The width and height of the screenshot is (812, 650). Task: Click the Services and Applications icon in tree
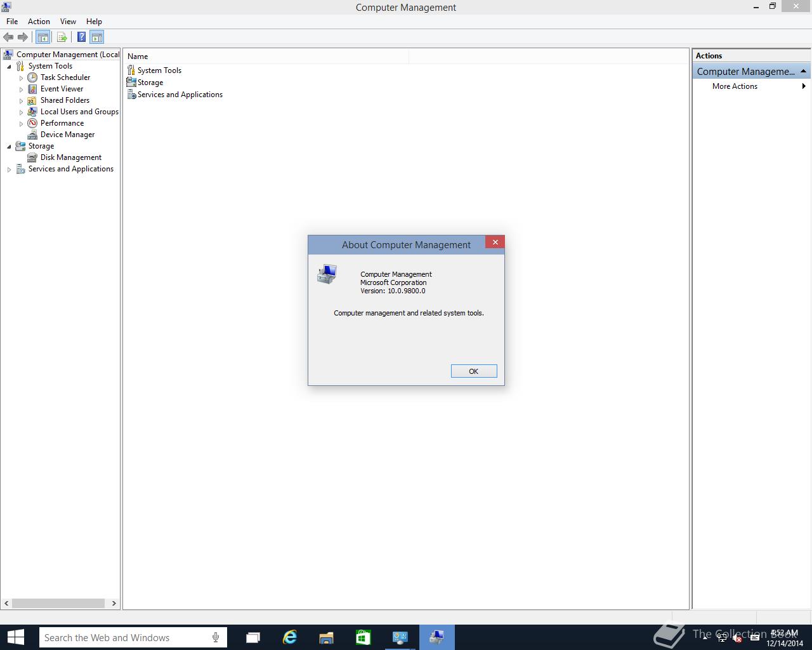pos(20,169)
